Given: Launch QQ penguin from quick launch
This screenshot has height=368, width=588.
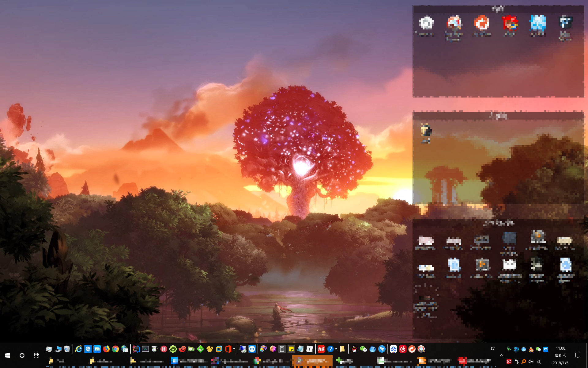Looking at the screenshot, I should point(354,349).
